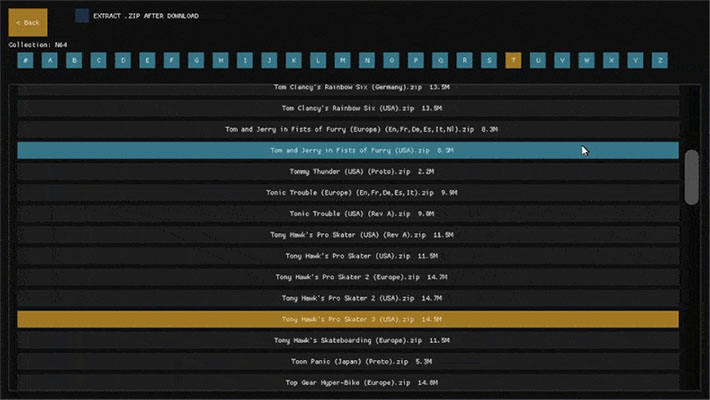Select Tom Clancy's Rainbow Six (USA).zip
This screenshot has height=400, width=710.
[x=348, y=108]
